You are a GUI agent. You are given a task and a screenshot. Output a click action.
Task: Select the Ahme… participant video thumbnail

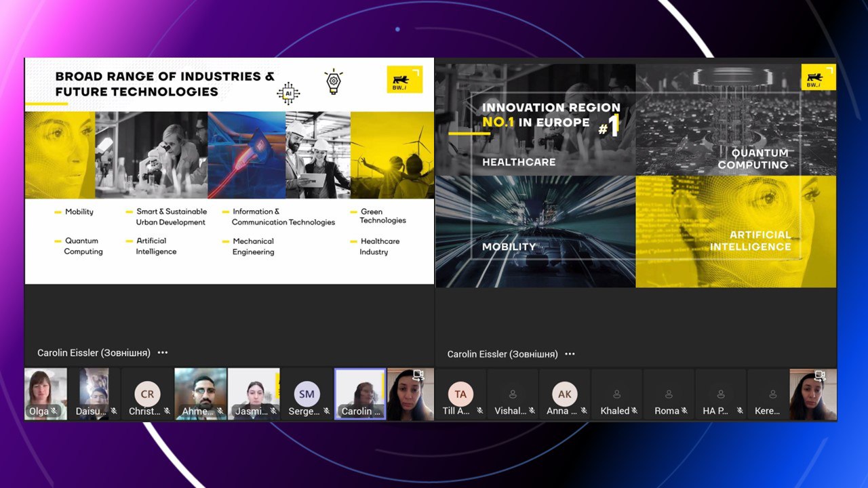pos(200,394)
